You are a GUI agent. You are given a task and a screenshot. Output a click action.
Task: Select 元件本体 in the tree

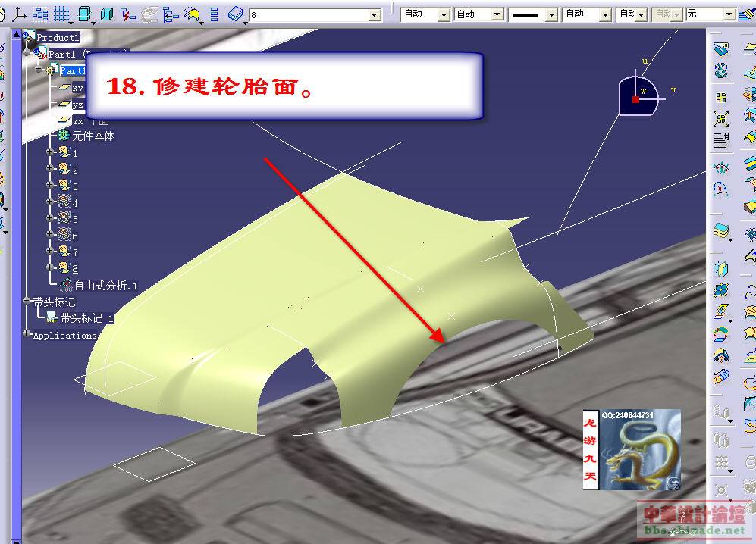93,136
